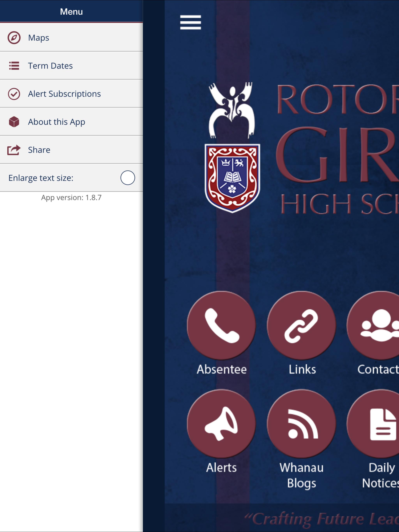This screenshot has height=532, width=399.
Task: Toggle the Enlarge text size switch
Action: click(128, 178)
